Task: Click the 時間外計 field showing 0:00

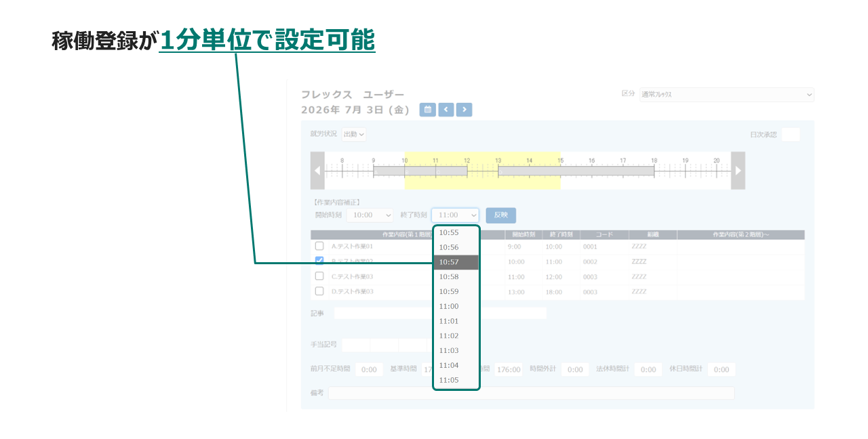Action: click(575, 370)
